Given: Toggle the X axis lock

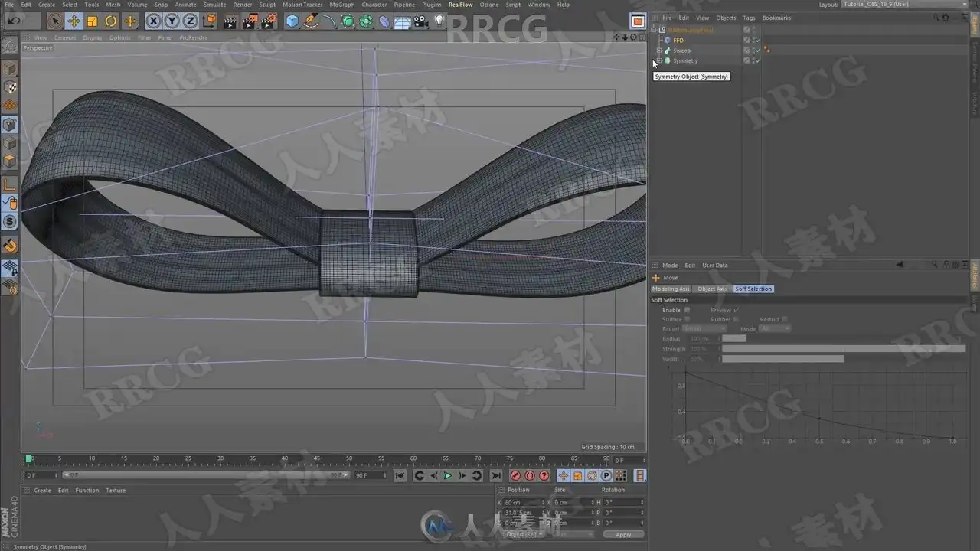Looking at the screenshot, I should click(153, 21).
